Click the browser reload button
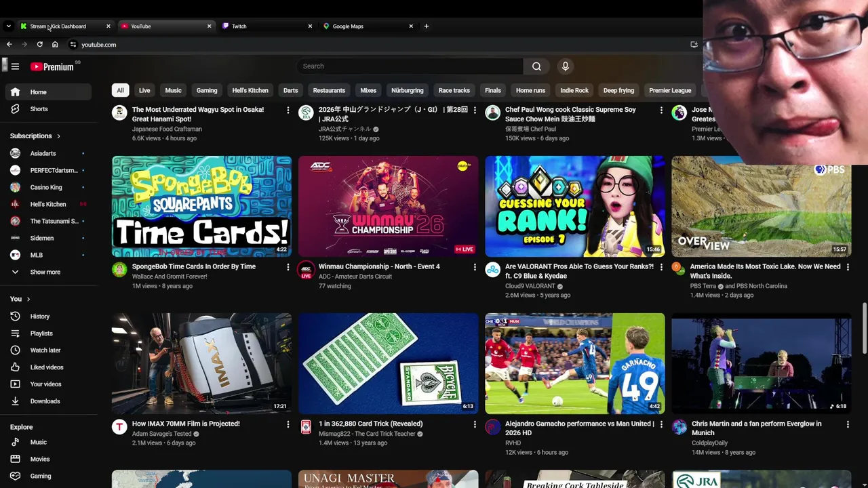868x488 pixels. tap(39, 45)
